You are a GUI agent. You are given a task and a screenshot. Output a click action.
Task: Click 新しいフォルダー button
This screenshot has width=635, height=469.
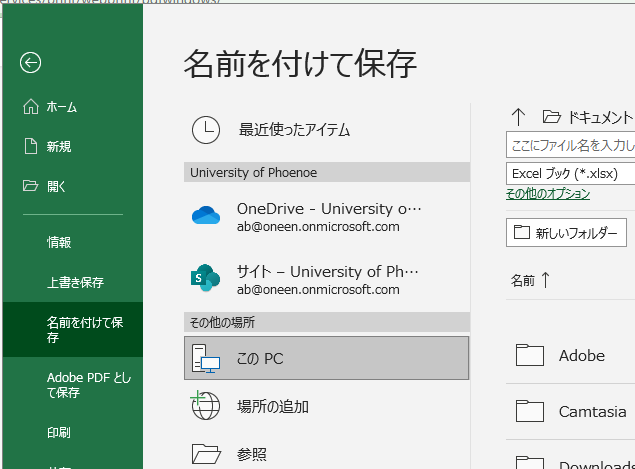[566, 232]
